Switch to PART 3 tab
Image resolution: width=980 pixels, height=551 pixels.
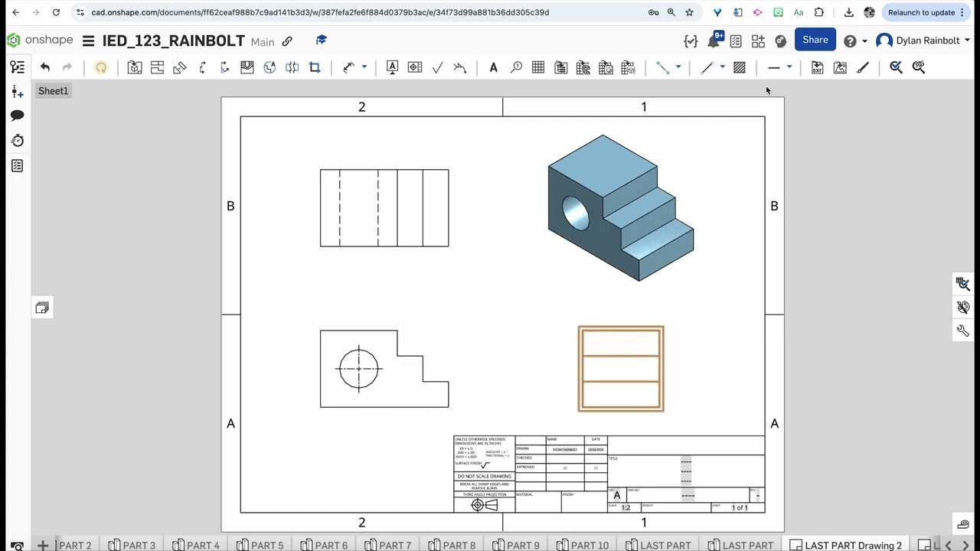[x=132, y=545]
